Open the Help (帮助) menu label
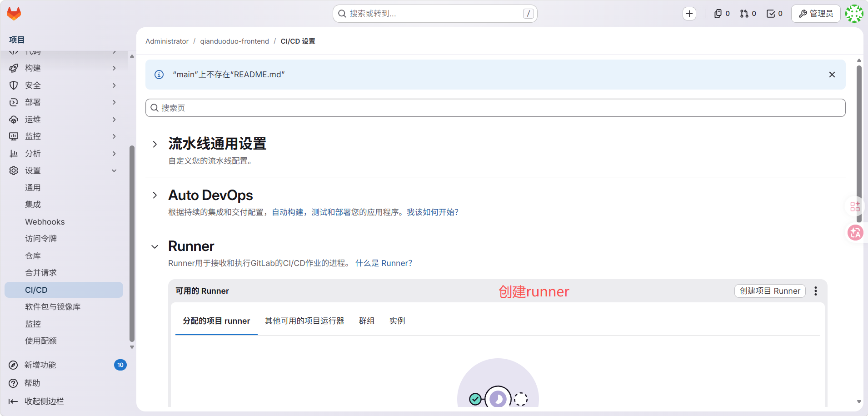 (x=32, y=383)
